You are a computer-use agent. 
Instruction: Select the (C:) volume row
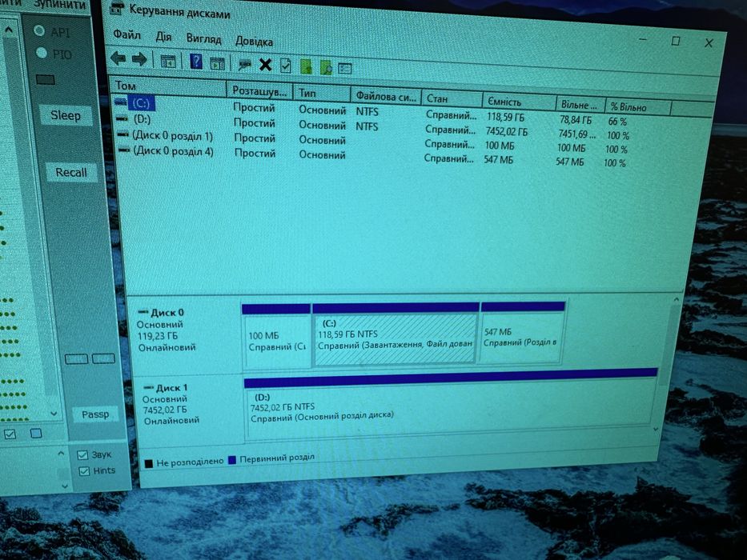(x=373, y=110)
